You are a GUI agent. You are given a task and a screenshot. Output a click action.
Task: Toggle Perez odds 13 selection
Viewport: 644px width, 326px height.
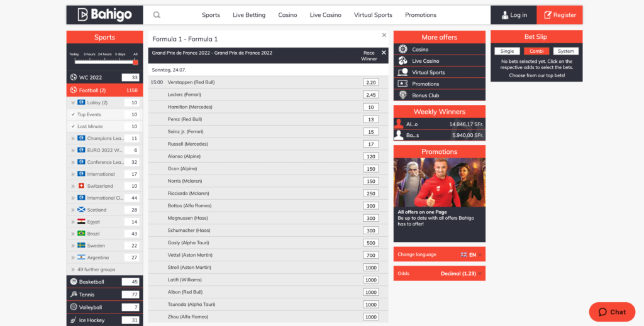(x=370, y=119)
